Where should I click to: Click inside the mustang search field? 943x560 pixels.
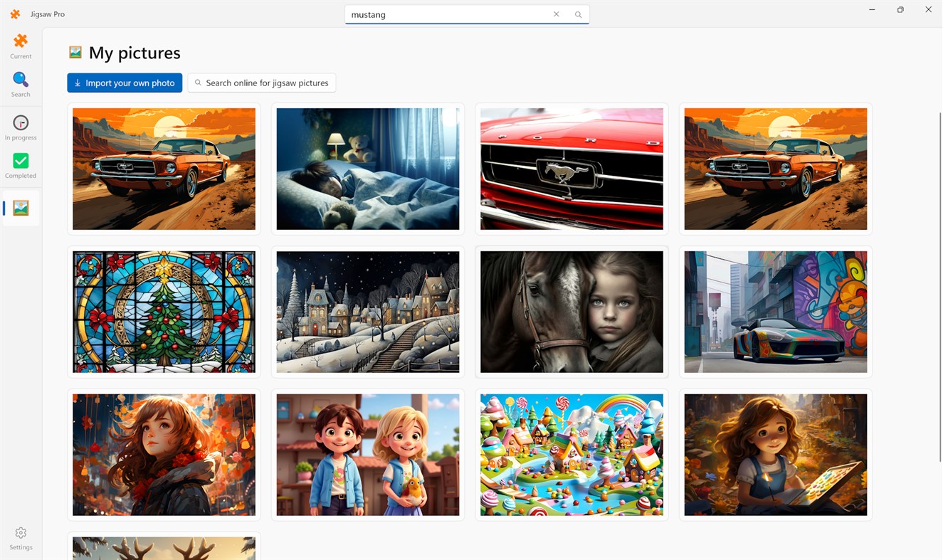(x=448, y=14)
